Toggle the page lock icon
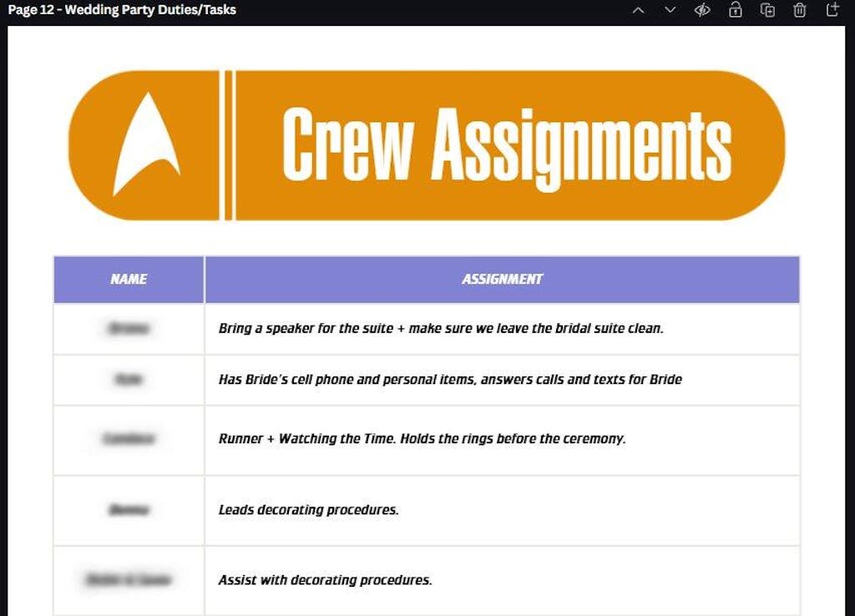Image resolution: width=855 pixels, height=616 pixels. tap(735, 10)
